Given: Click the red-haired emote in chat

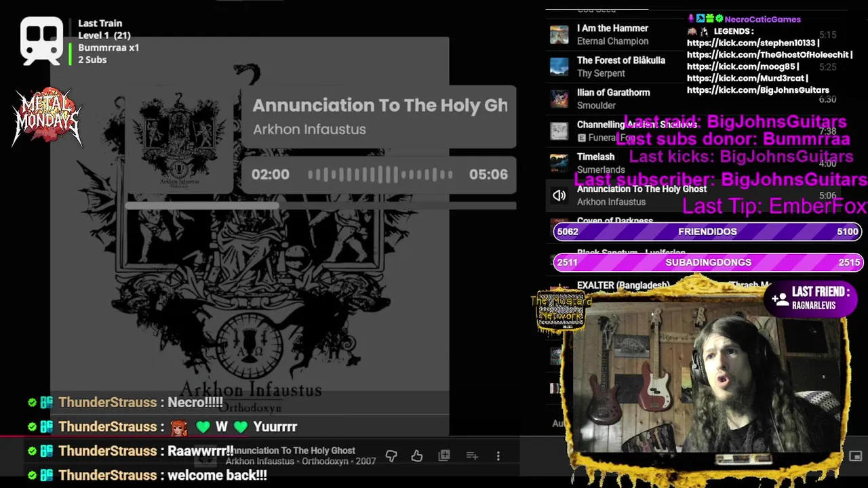Looking at the screenshot, I should (x=178, y=427).
